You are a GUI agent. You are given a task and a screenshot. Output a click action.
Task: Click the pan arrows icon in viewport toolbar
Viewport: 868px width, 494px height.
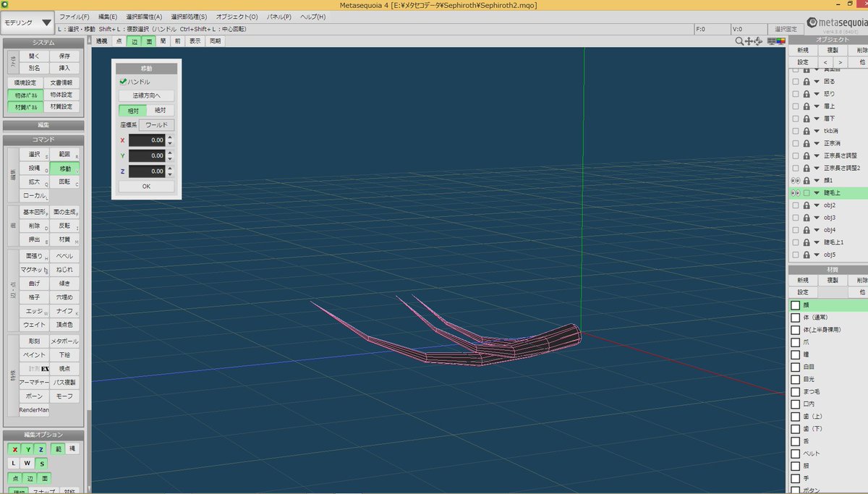(x=749, y=41)
